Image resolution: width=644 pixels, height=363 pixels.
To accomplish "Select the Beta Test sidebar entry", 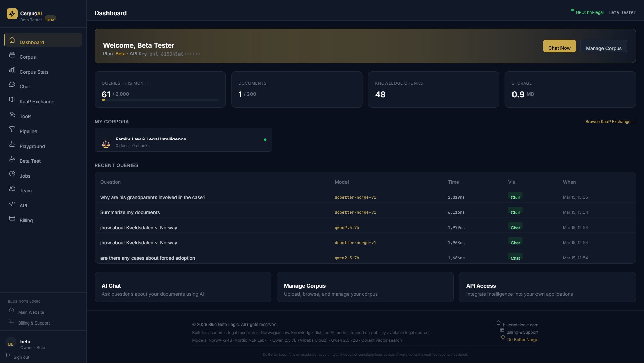I will click(30, 161).
